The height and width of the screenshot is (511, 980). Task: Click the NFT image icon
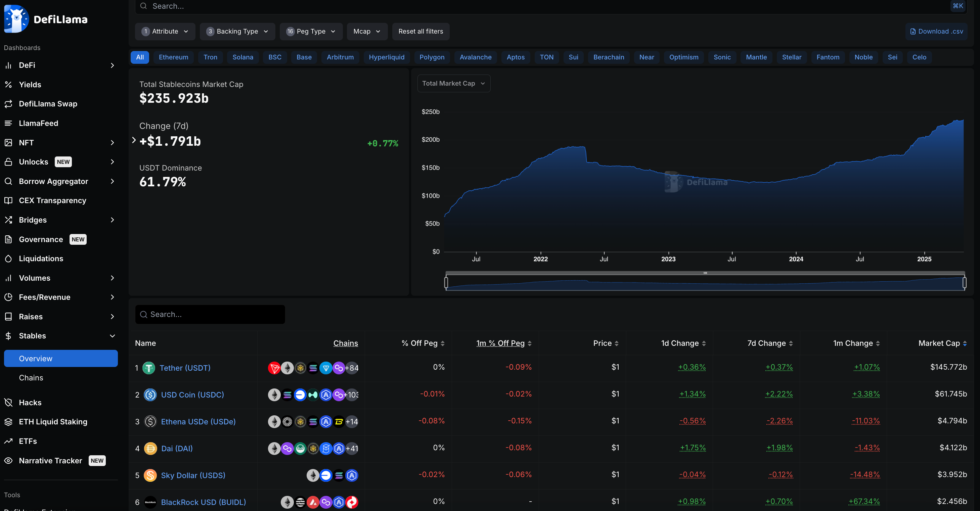(8, 143)
